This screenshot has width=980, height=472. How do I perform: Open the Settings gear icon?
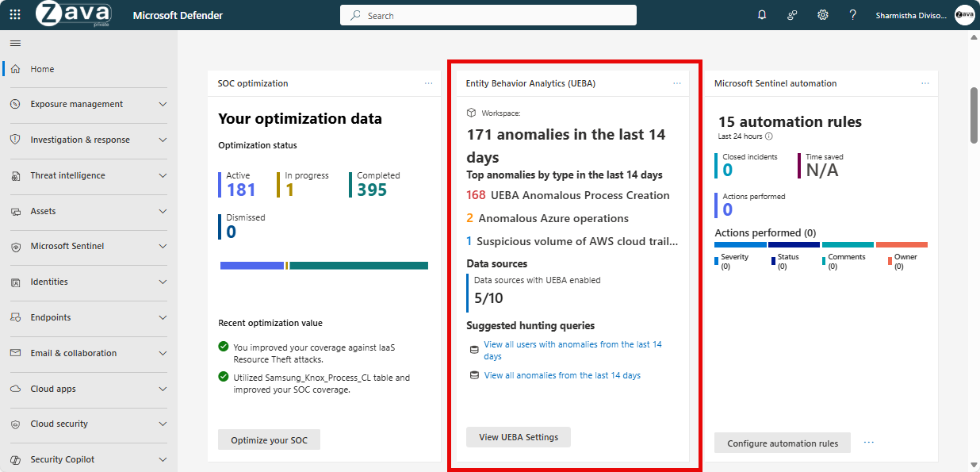[823, 15]
